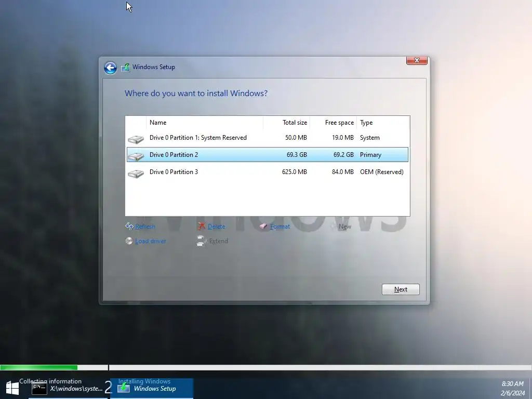Click the Load driver disc icon
Viewport: 532px width, 399px height.
[x=129, y=241]
